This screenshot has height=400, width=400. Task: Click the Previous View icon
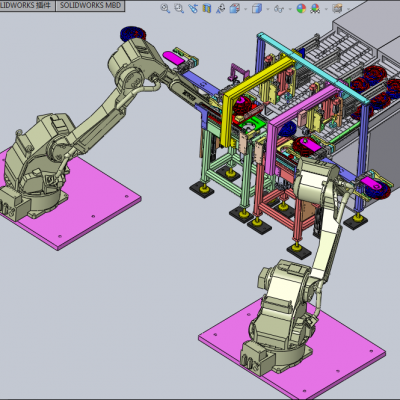[x=193, y=8]
